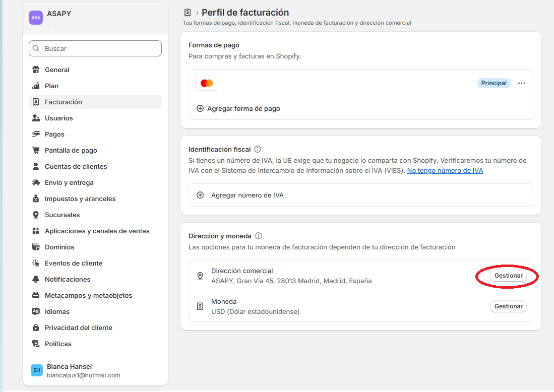Click the Madrid business address text
Screen dimensions: 554x392
tap(291, 281)
